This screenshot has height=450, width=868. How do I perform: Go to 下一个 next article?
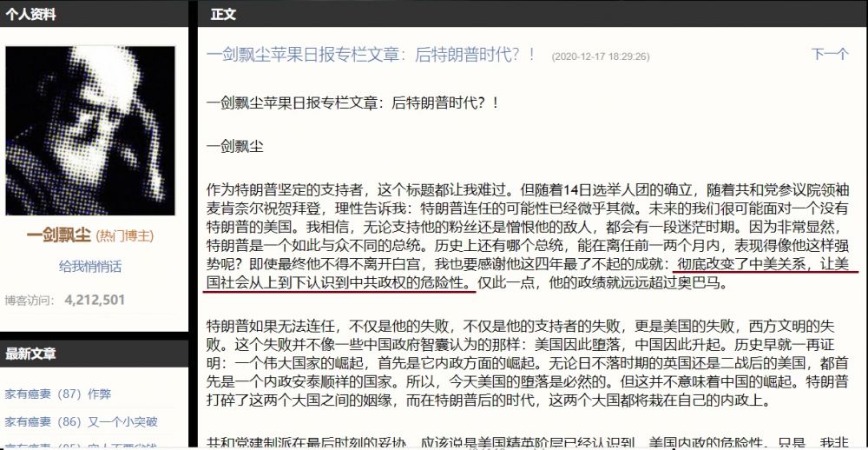pyautogui.click(x=830, y=55)
